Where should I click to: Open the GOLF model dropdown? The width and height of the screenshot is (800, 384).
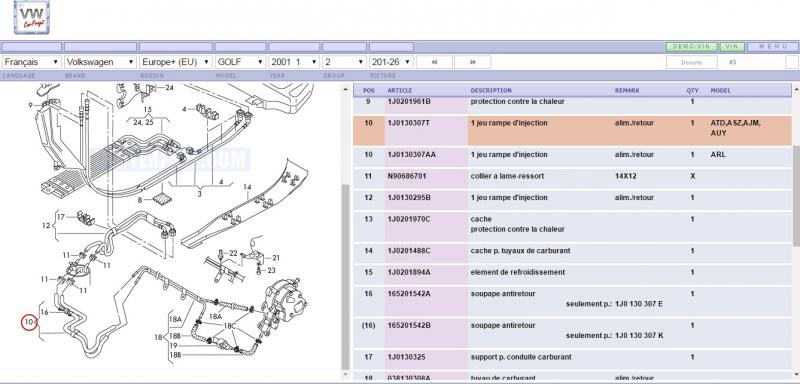tap(240, 62)
